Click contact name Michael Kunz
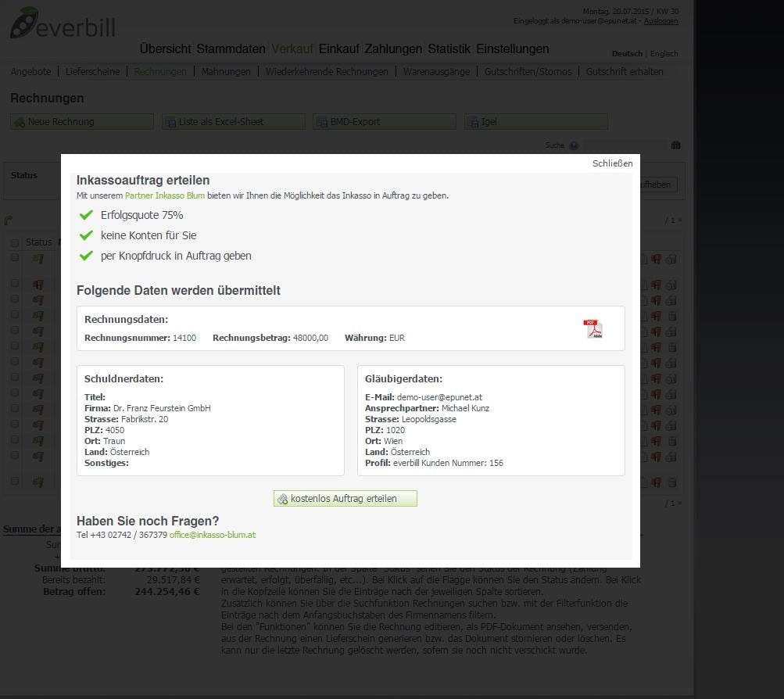This screenshot has height=699, width=784. coord(466,408)
